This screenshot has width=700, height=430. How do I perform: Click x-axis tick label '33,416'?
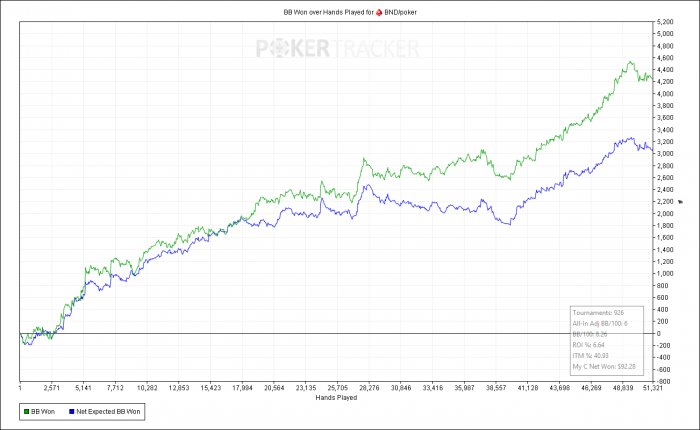[433, 388]
